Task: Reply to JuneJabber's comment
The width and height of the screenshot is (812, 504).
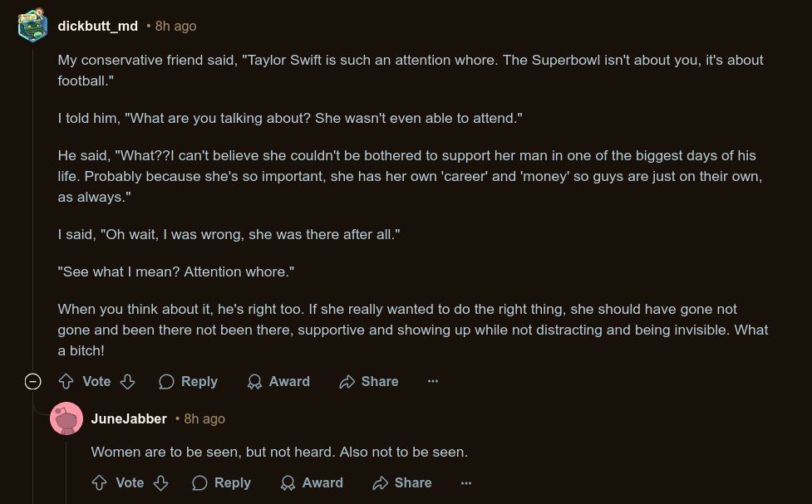Action: point(221,483)
